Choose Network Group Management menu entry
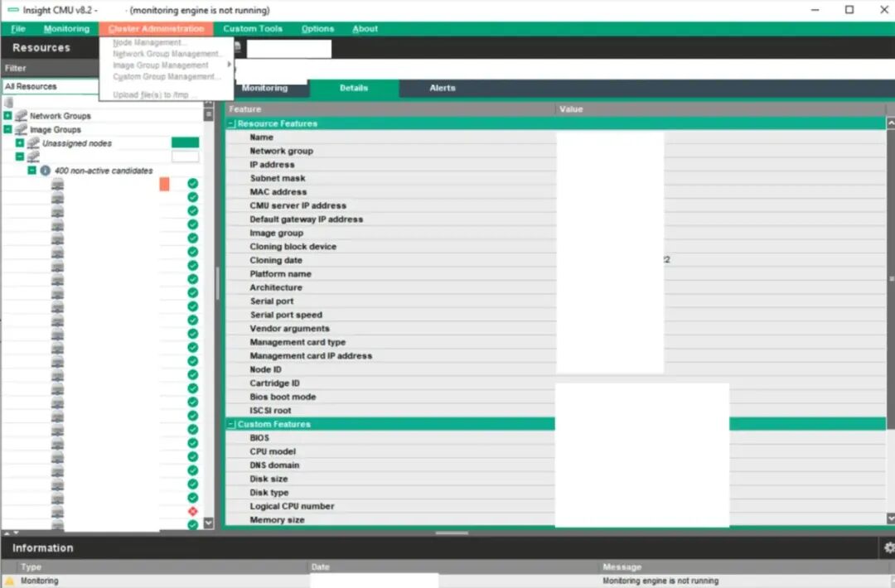 tap(167, 54)
